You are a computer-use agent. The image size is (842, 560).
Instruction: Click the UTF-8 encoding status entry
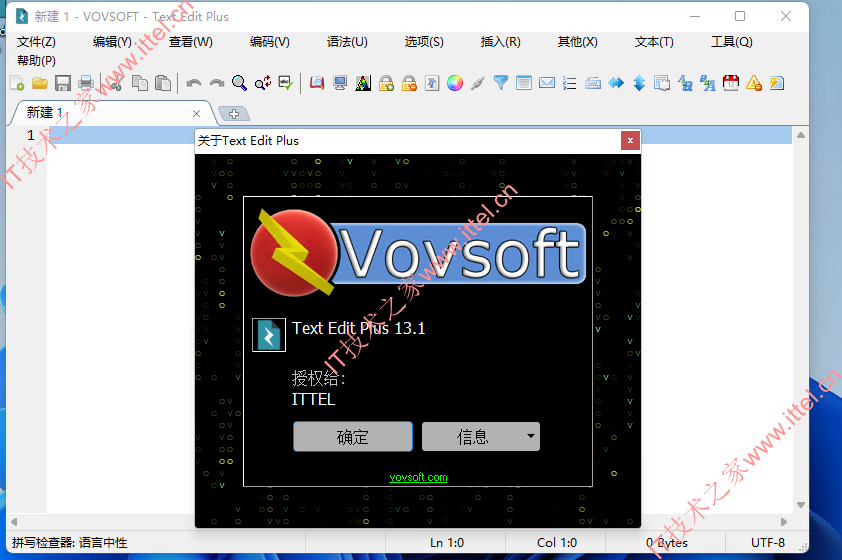point(768,543)
